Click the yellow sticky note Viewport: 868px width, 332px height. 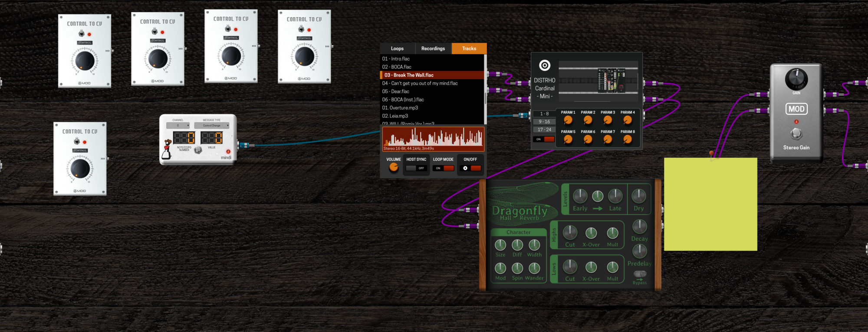(x=710, y=204)
